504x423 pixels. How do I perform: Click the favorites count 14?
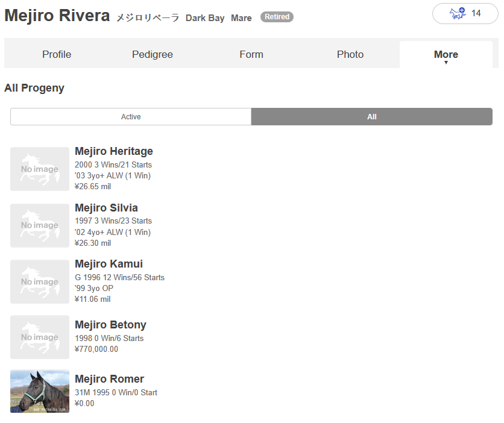point(476,13)
